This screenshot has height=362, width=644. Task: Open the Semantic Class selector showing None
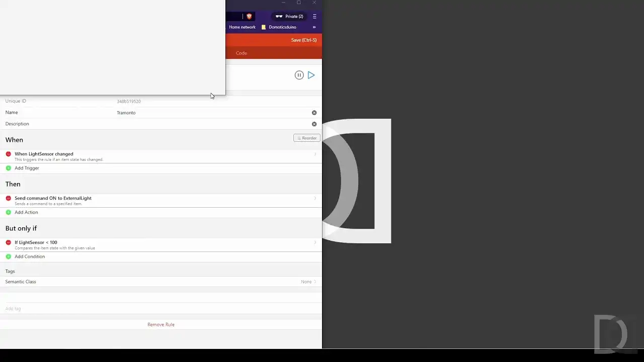308,282
